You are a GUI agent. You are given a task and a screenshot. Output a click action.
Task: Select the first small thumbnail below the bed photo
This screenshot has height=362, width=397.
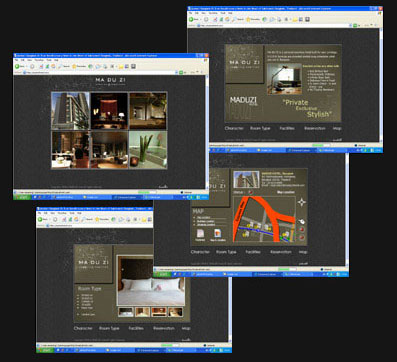(126, 312)
